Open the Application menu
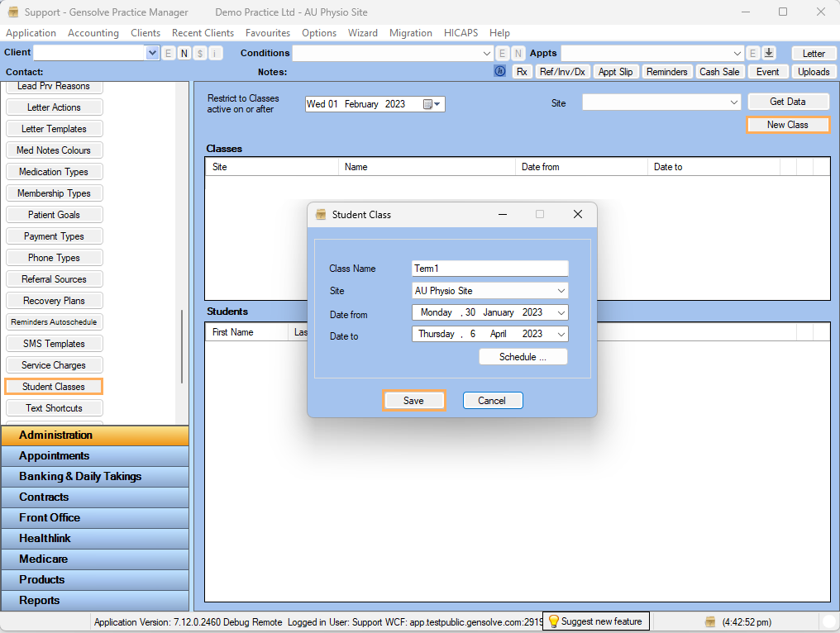The width and height of the screenshot is (840, 633). pos(31,33)
